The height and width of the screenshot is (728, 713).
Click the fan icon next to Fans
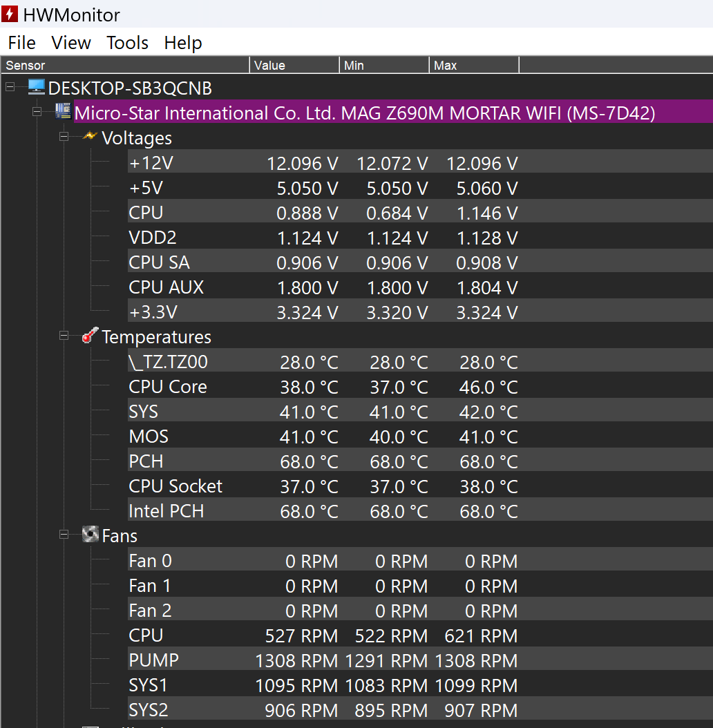point(90,535)
